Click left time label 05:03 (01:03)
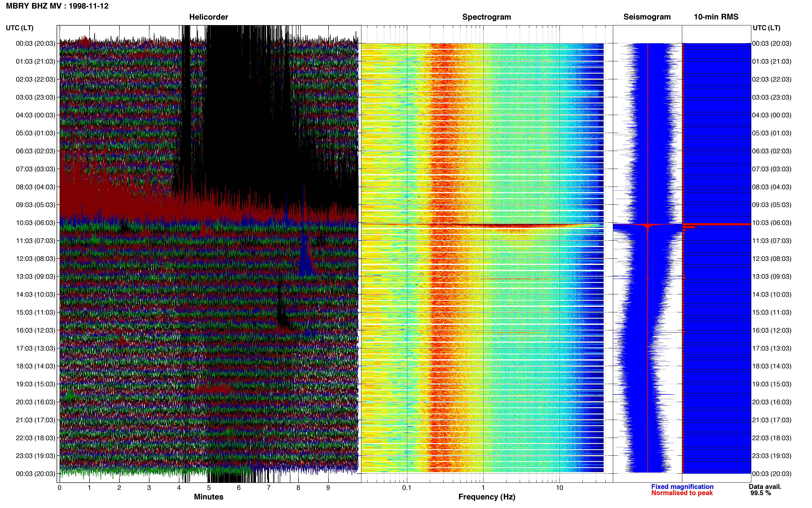812x508 pixels. pyautogui.click(x=36, y=133)
